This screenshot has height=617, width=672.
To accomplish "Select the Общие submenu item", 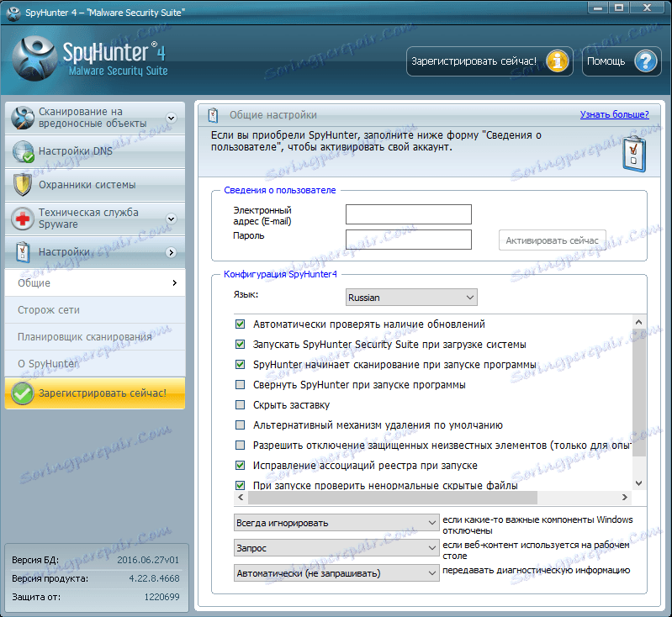I will tap(95, 282).
